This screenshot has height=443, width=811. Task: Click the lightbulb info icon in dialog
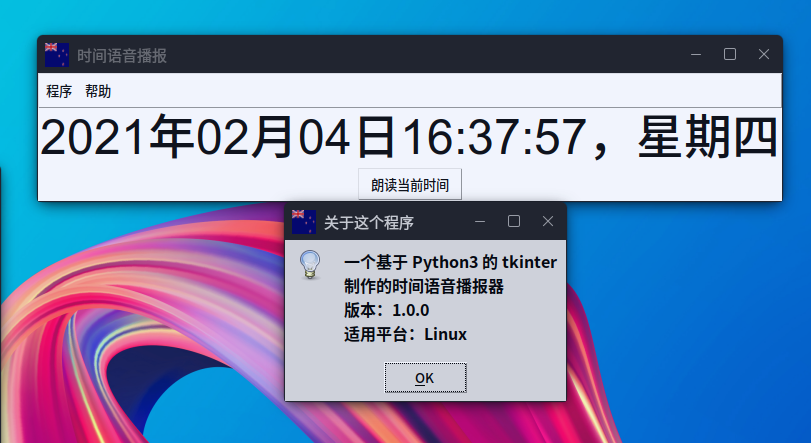(x=310, y=265)
